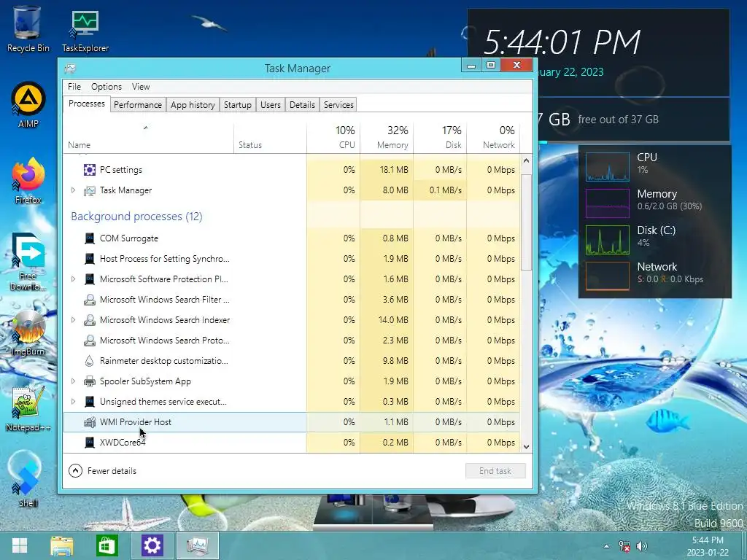Open the Recycle Bin desktop icon

pyautogui.click(x=28, y=29)
